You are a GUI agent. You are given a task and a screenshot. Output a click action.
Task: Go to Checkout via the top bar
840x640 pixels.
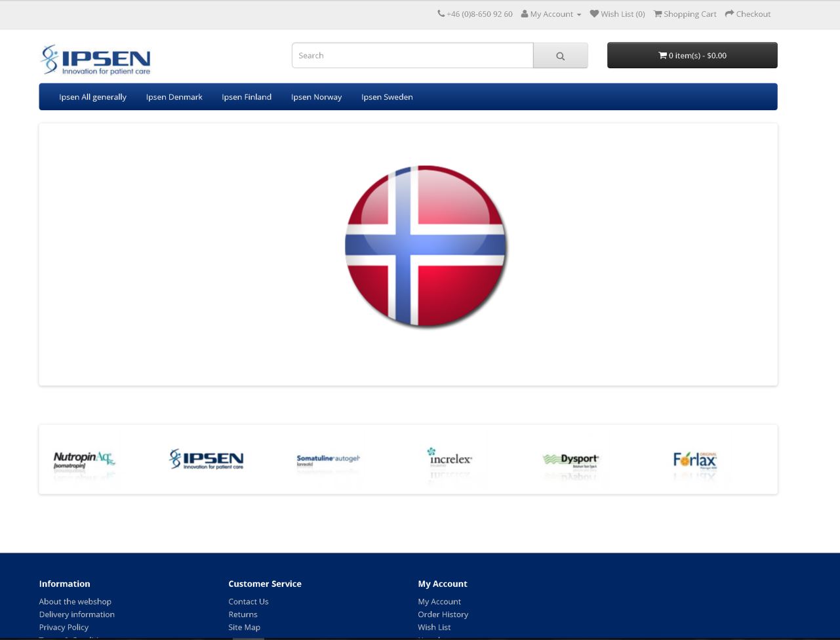(x=748, y=14)
